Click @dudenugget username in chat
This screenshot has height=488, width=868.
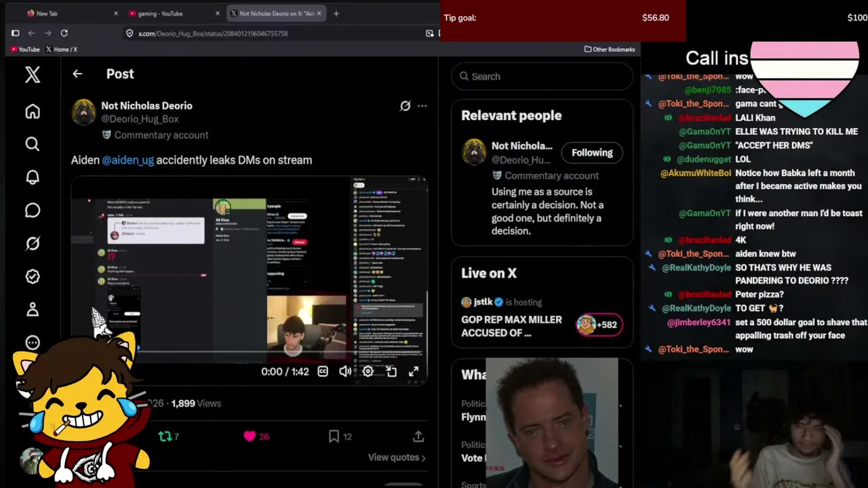(704, 159)
